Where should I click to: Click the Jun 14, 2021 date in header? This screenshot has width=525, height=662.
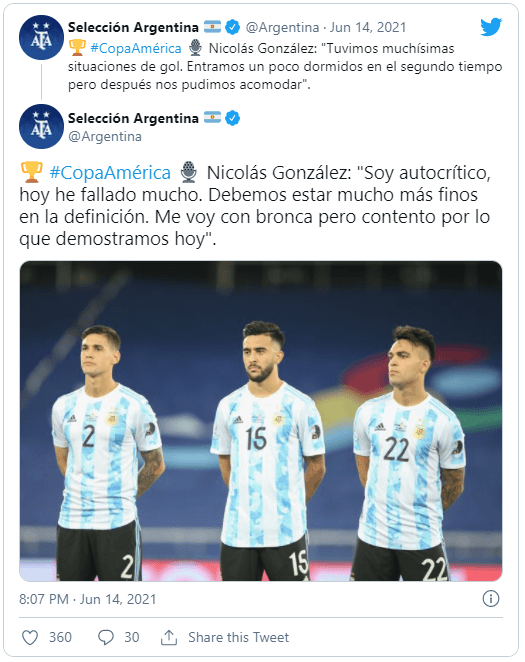point(368,27)
